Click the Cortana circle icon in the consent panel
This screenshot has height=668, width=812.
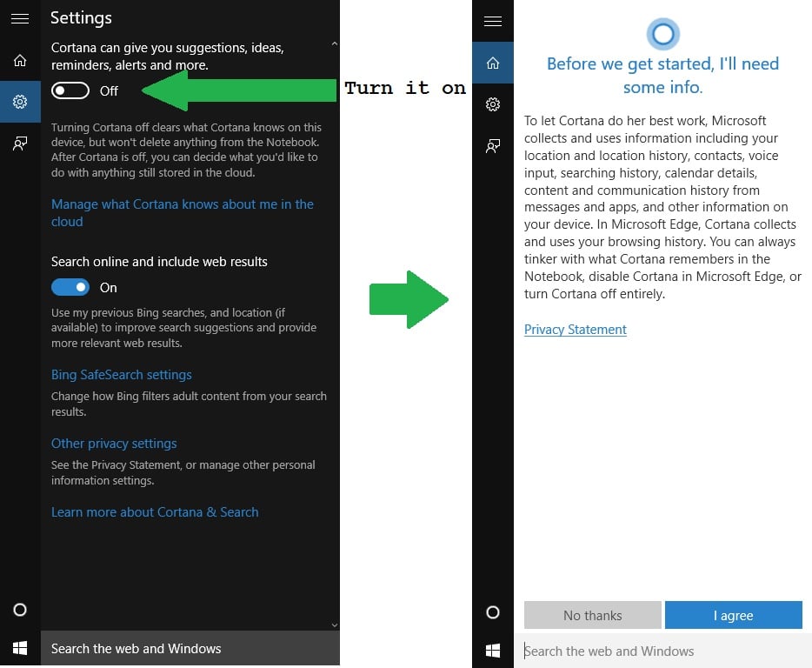tap(492, 612)
